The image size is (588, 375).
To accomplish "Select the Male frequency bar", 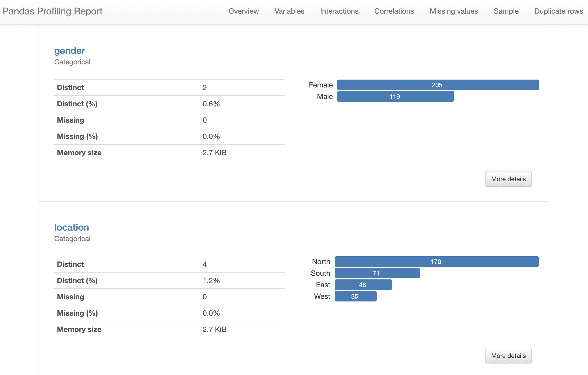I will click(x=395, y=96).
